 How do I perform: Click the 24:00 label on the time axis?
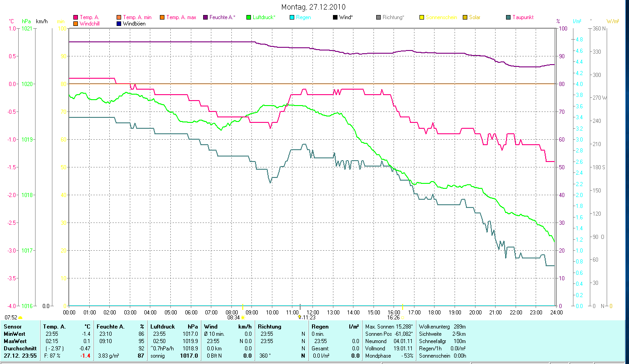click(x=556, y=313)
